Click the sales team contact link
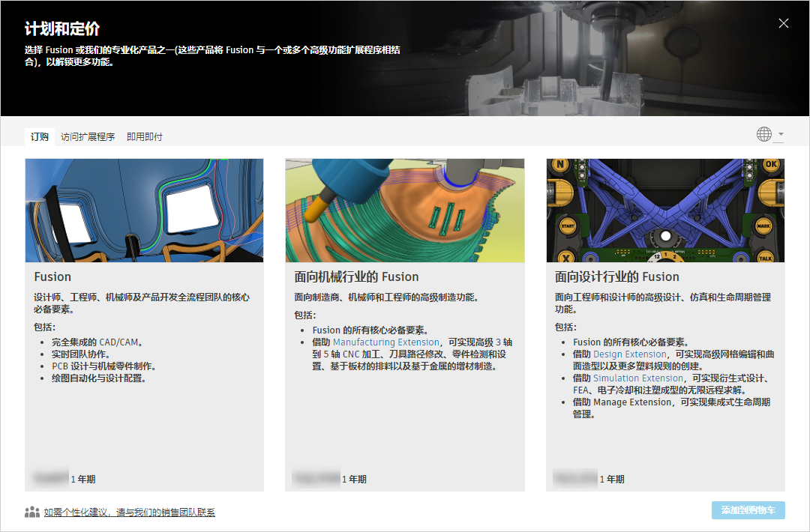Screen dimensions: 810x532 [x=129, y=513]
